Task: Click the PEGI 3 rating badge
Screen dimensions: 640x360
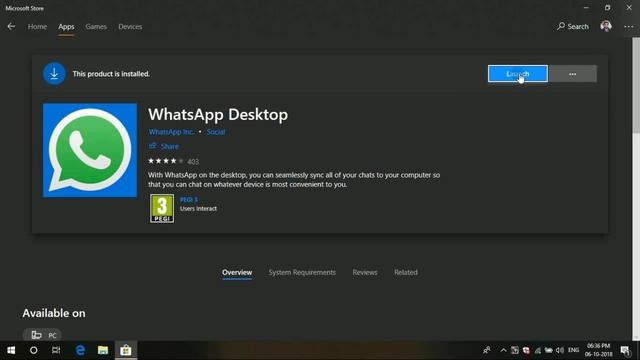Action: (x=162, y=208)
